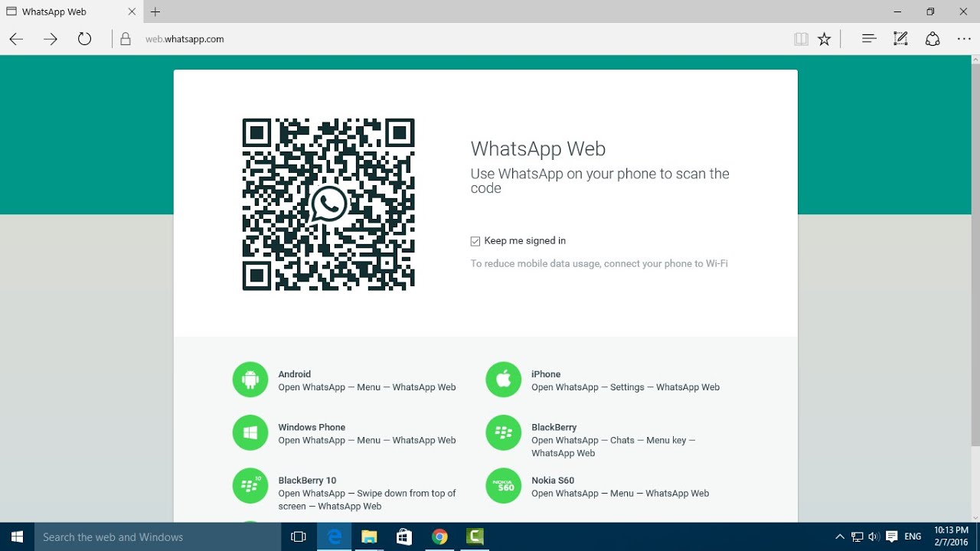Open Action Center notifications icon
This screenshot has height=551, width=980.
892,537
